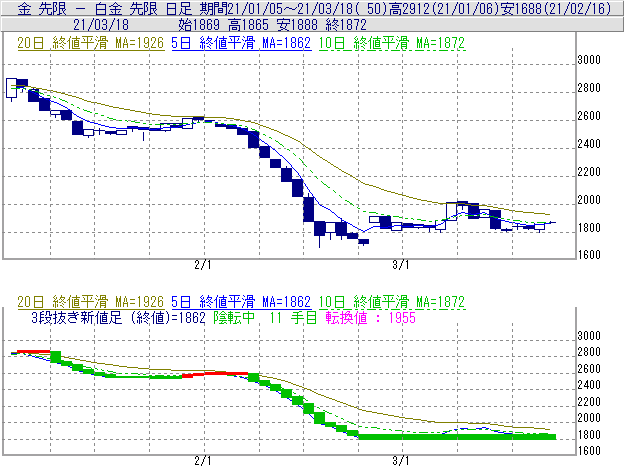Click the '2000' axis label of the upper chart
The height and width of the screenshot is (473, 624).
(589, 200)
